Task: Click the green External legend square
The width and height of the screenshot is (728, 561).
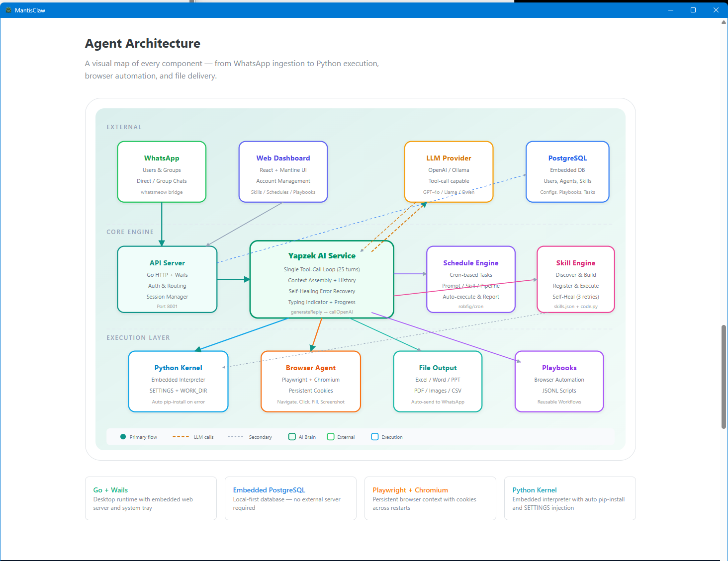Action: 331,437
